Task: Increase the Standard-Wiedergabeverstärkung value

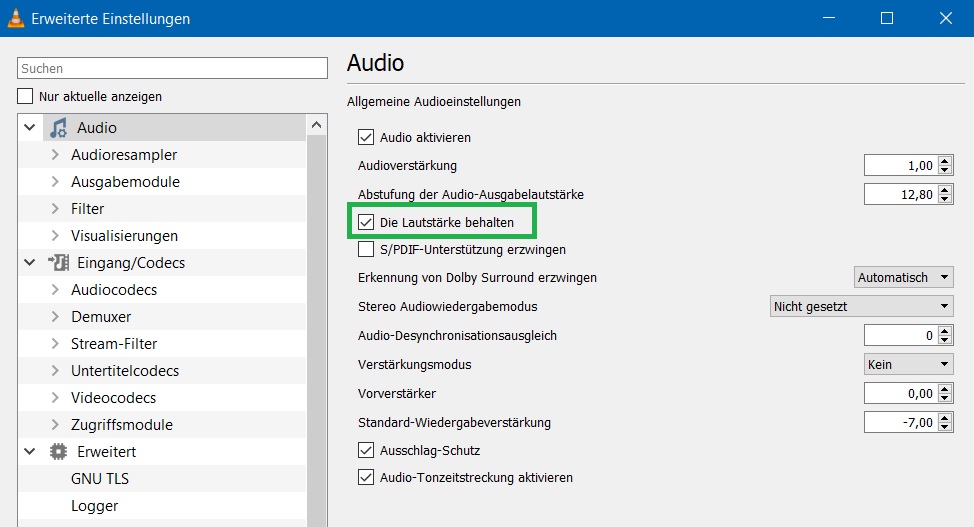Action: [945, 418]
